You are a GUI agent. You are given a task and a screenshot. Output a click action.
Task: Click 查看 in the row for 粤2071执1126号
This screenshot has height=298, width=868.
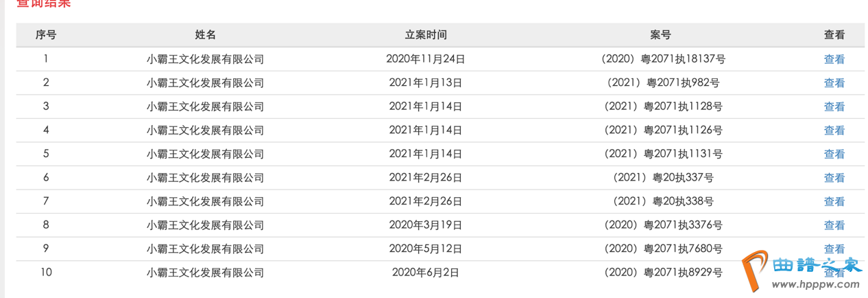[834, 130]
